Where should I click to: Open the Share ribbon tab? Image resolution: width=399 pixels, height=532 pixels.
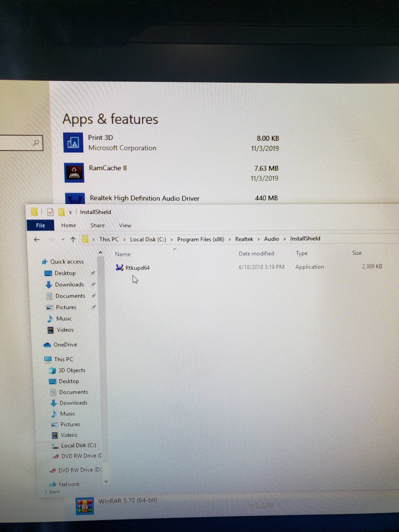97,225
